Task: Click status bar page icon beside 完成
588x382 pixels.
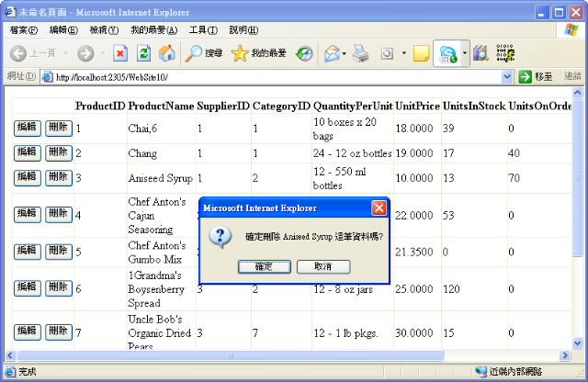Action: coord(10,372)
